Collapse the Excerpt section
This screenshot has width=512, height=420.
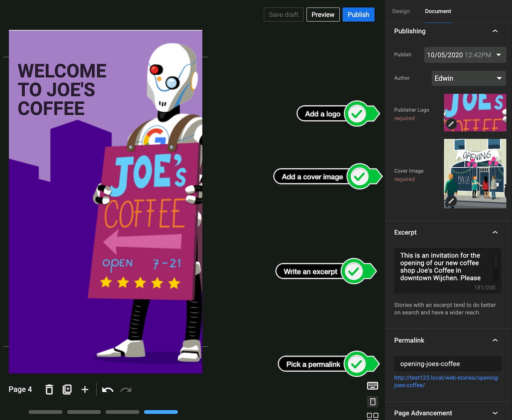[495, 233]
